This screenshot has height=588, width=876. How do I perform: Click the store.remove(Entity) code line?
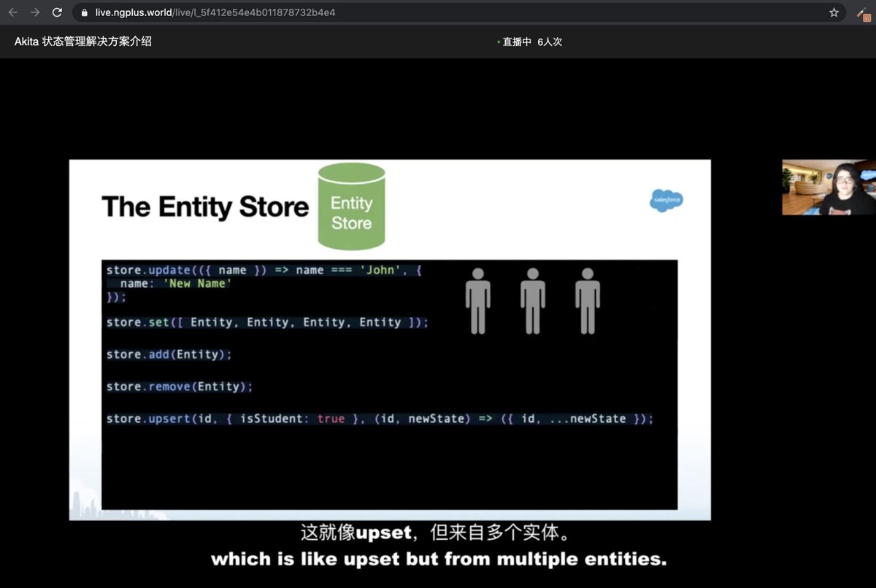tap(180, 386)
